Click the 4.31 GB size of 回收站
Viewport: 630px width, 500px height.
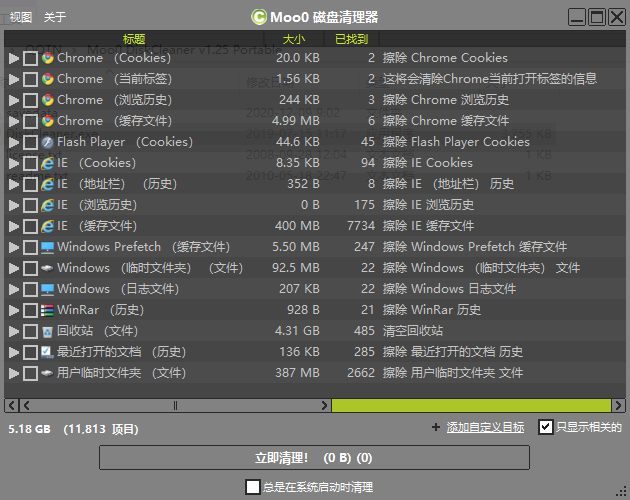coord(297,331)
